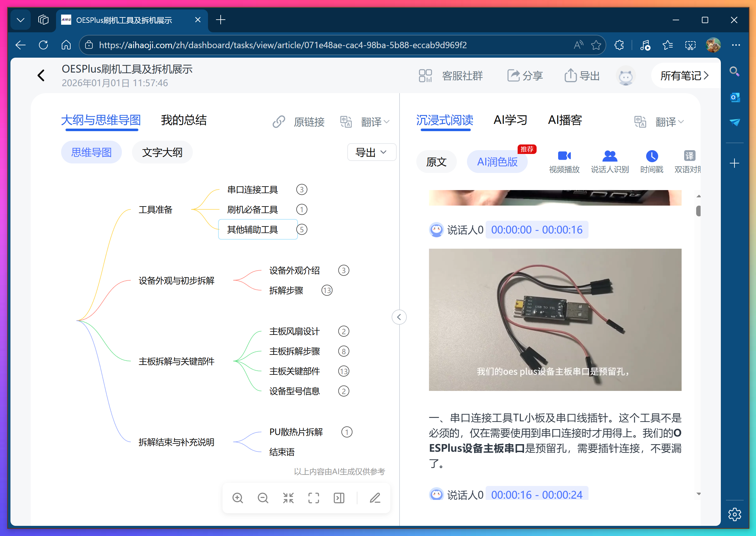The image size is (756, 536).
Task: Select the 结束语 node
Action: click(282, 452)
